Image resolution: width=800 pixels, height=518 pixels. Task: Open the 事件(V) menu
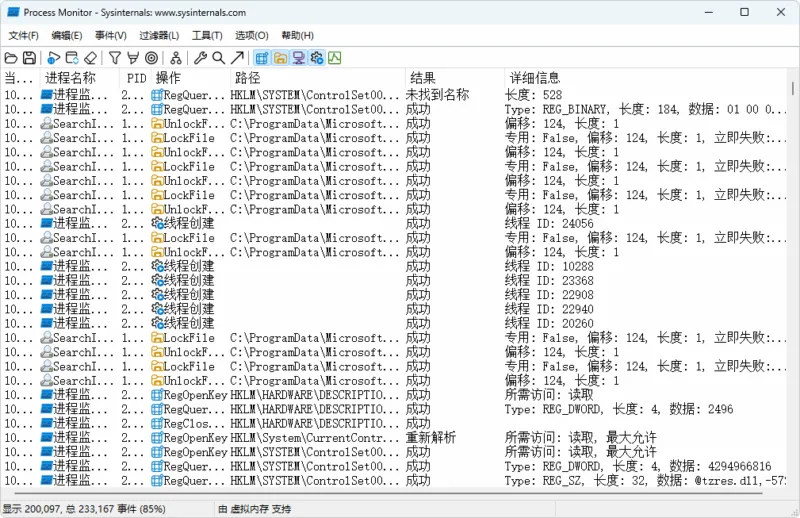pyautogui.click(x=111, y=35)
